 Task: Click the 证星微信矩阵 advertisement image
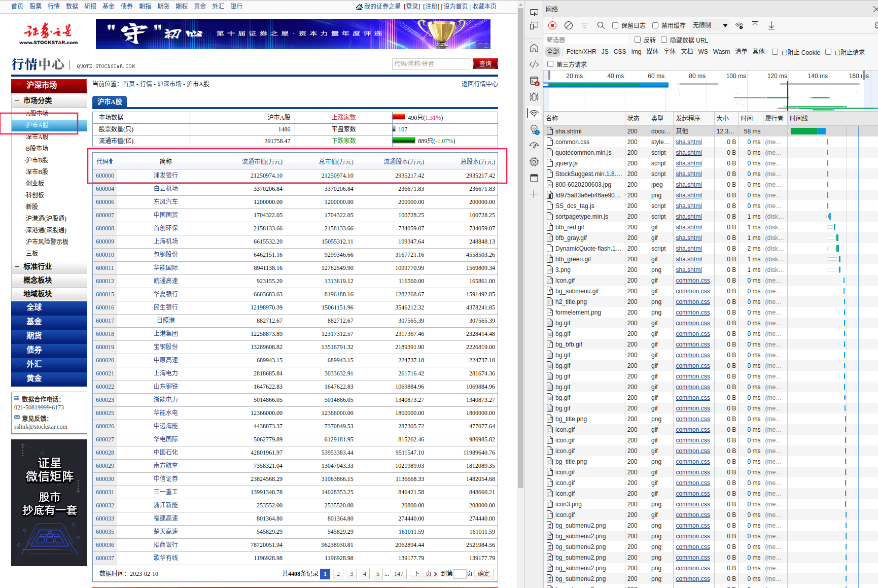pos(49,503)
